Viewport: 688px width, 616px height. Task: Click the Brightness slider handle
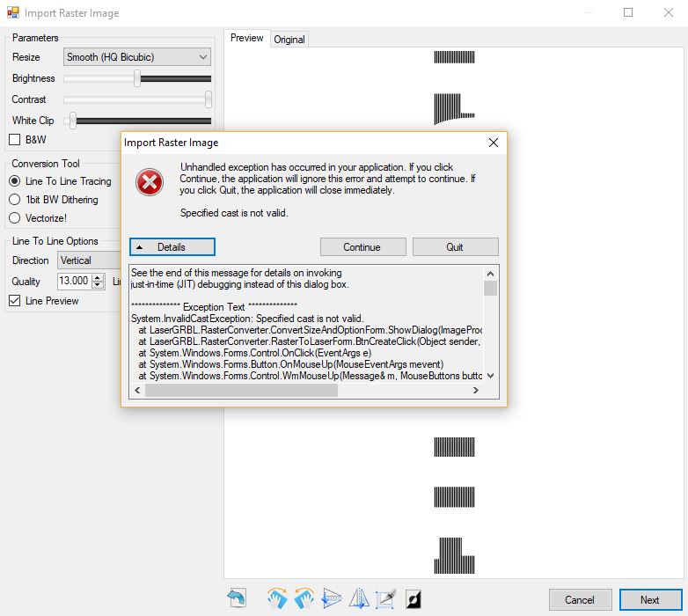137,78
